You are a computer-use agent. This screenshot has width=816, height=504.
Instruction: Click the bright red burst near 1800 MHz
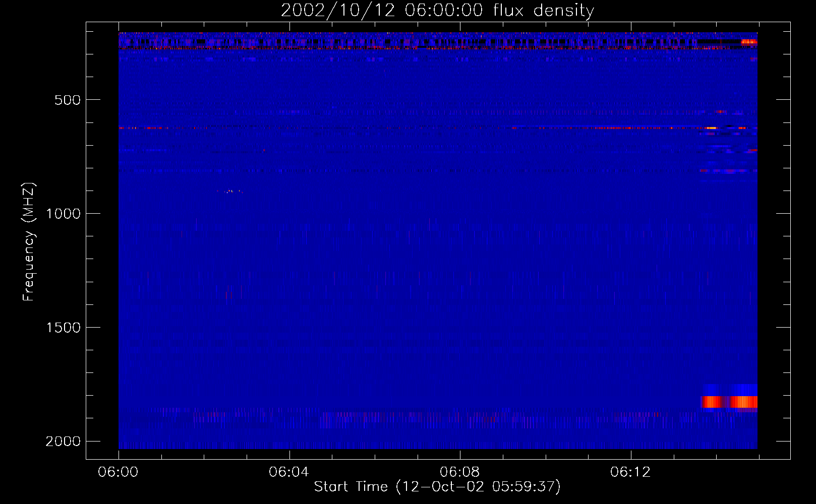click(x=729, y=402)
